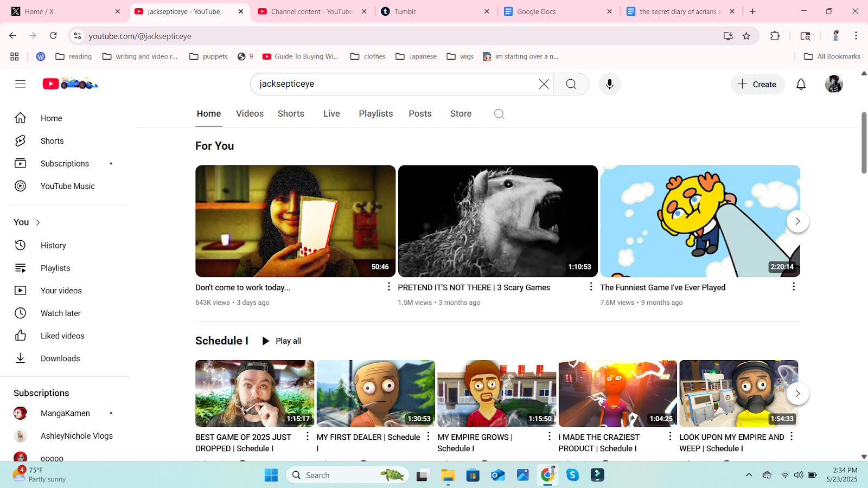Viewport: 868px width, 488px height.
Task: Open more options for Don't come to work today
Action: tap(388, 286)
